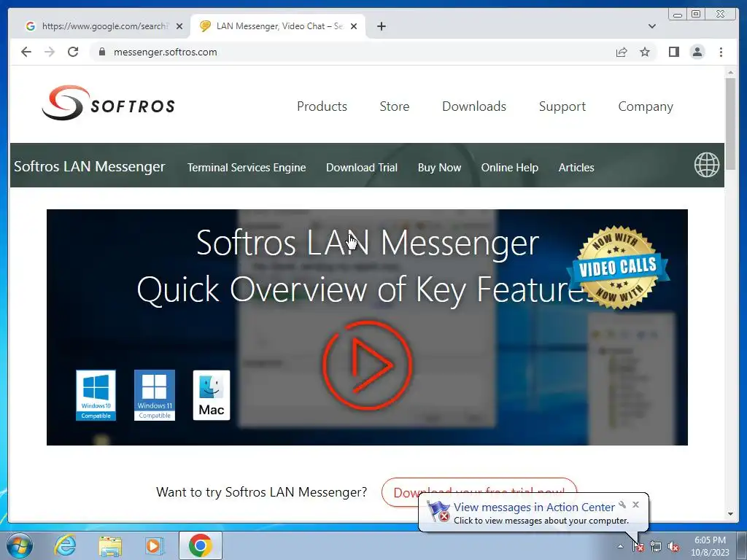Open the Support menu item
The image size is (747, 560).
click(562, 106)
